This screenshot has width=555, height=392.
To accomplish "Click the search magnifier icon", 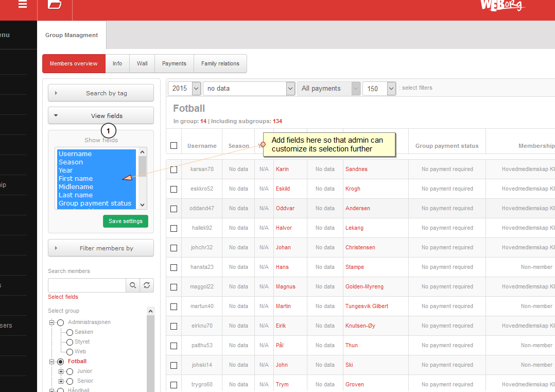I will tap(133, 285).
